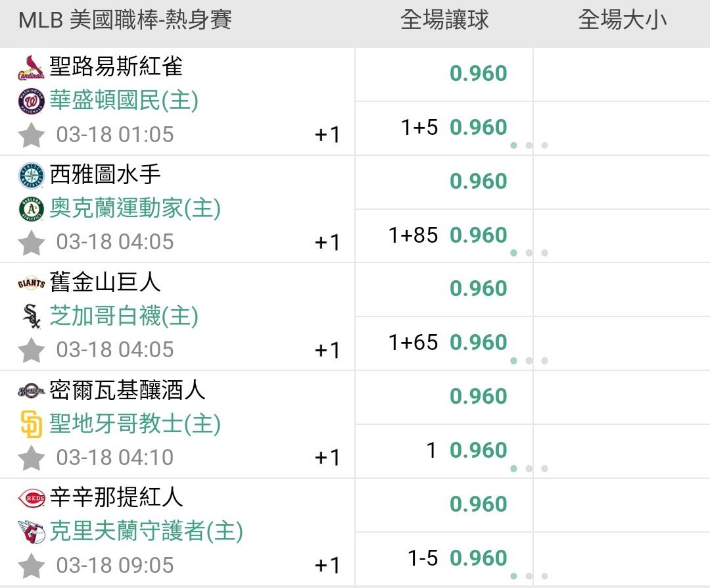Expand +1 more bets for Cardinals game

tap(327, 135)
